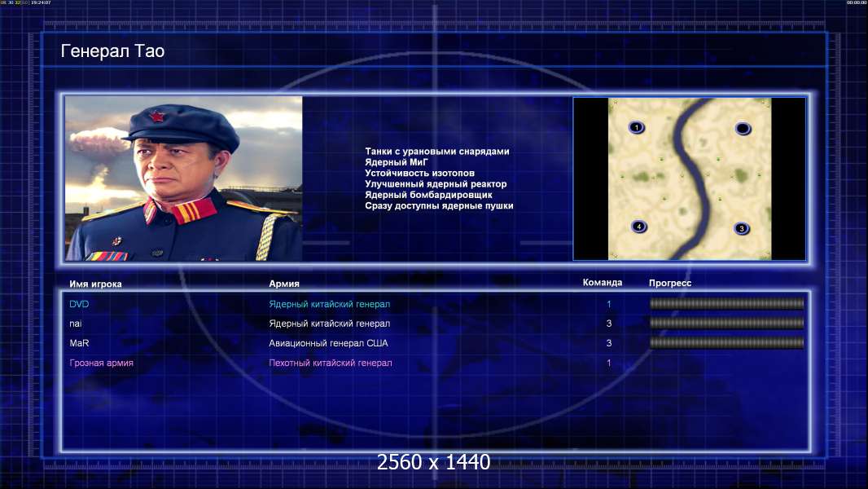868x489 pixels.
Task: Click 'Улучшенный ядерный реактор' line
Action: point(436,184)
